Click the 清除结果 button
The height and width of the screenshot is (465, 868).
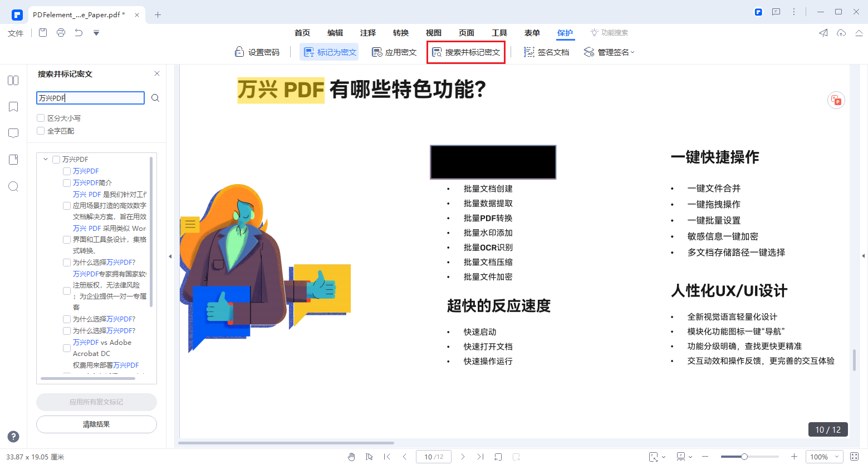tap(96, 424)
